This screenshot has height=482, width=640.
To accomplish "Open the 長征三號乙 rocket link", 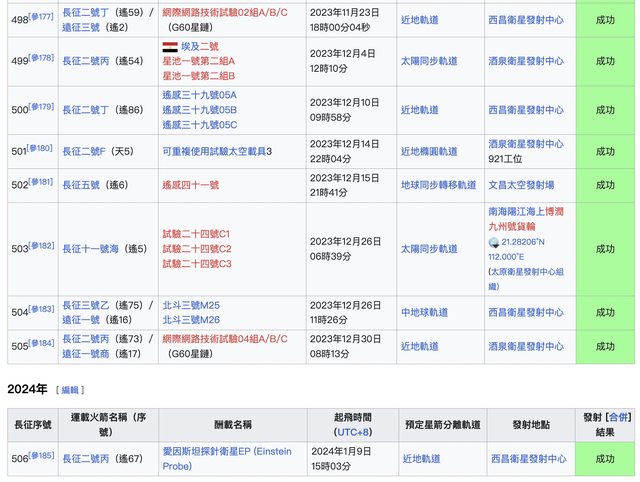I will 86,305.
